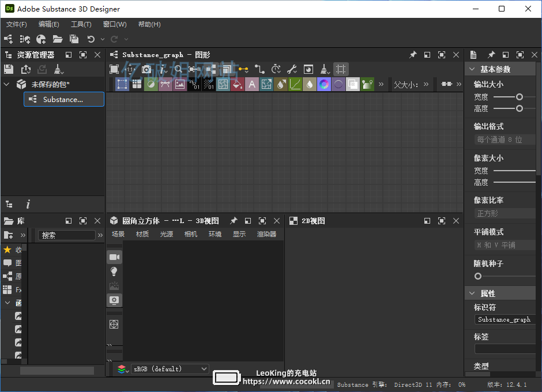Screen dimensions: 542x392
Task: Click the camera snapshot icon in graph toolbar
Action: click(x=146, y=69)
